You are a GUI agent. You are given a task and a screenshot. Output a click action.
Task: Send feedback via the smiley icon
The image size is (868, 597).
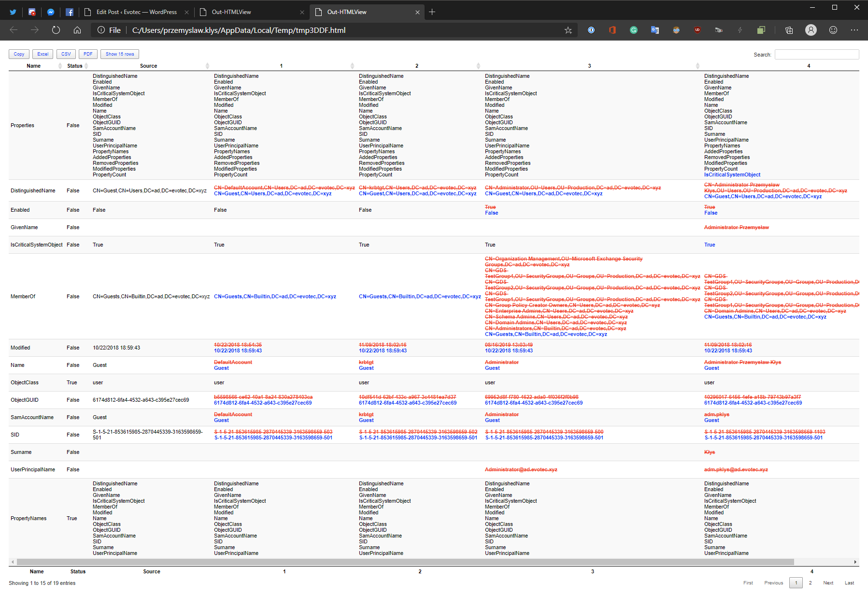pyautogui.click(x=833, y=30)
